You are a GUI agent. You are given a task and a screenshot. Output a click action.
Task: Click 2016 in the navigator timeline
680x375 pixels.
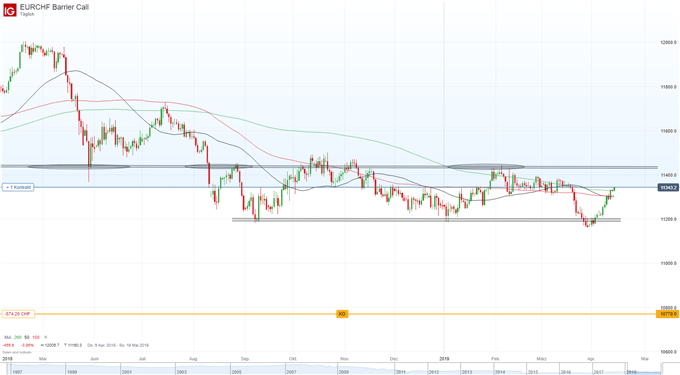[566, 372]
